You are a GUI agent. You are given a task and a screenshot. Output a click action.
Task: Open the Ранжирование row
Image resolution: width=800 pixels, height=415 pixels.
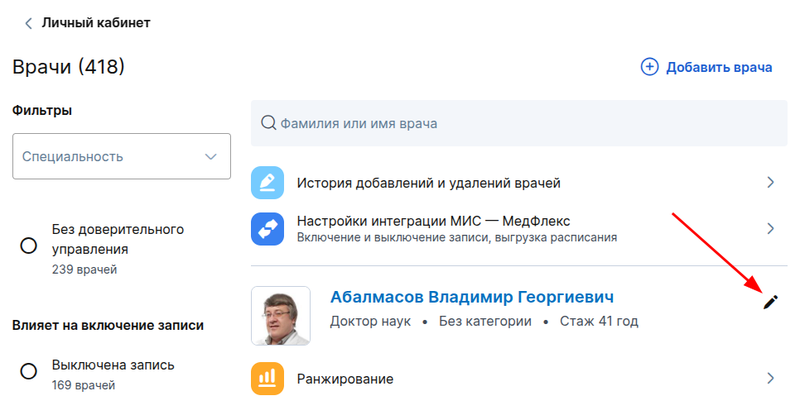[519, 378]
